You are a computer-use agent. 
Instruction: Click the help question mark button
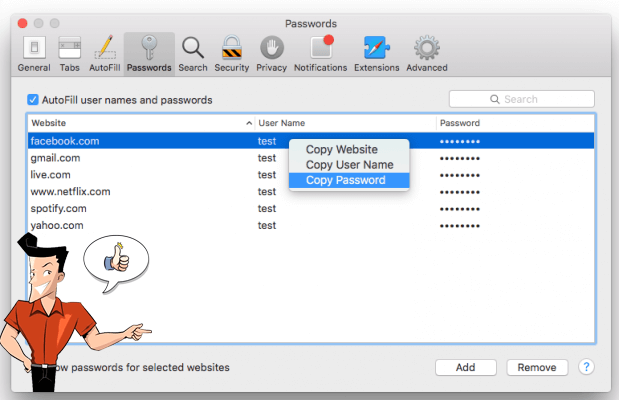(586, 367)
